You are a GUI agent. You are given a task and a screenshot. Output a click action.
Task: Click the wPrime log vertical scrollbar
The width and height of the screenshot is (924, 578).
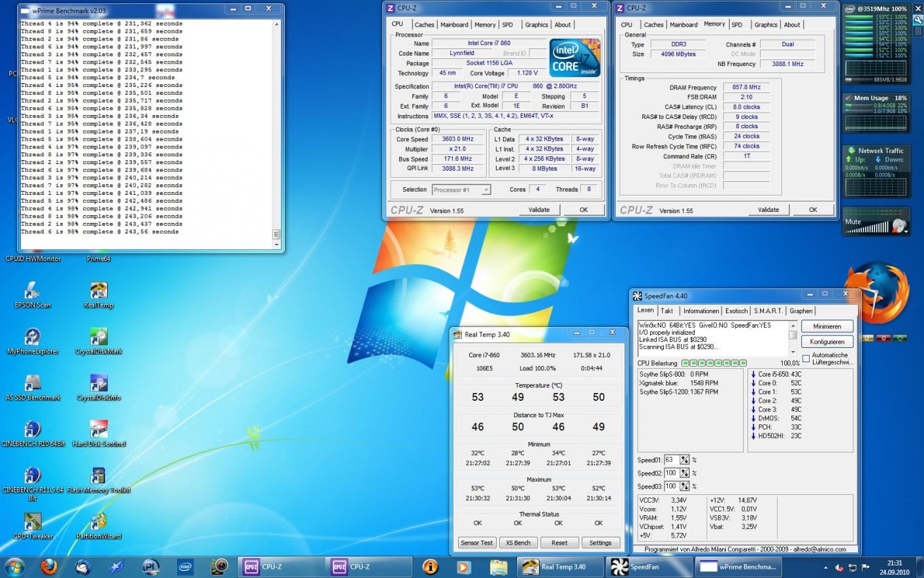coord(277,133)
